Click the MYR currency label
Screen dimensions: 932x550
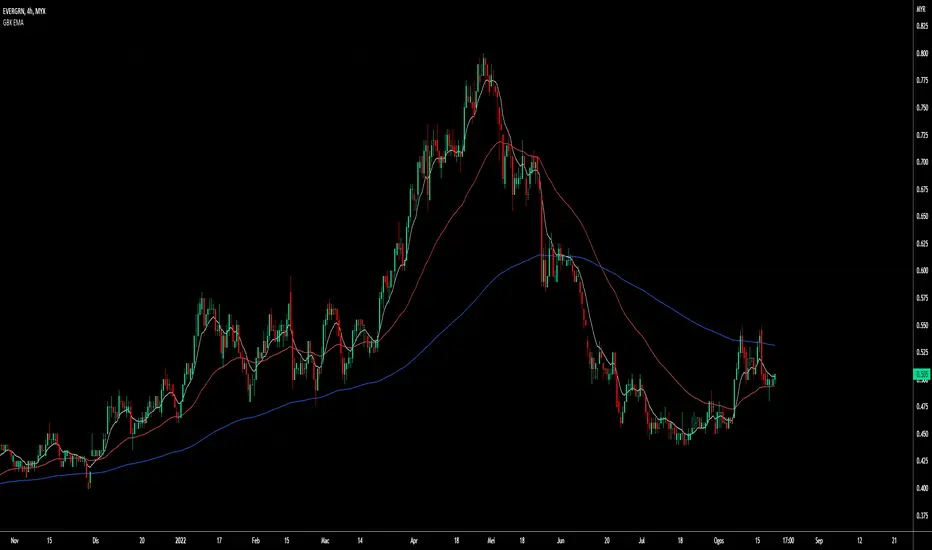922,10
